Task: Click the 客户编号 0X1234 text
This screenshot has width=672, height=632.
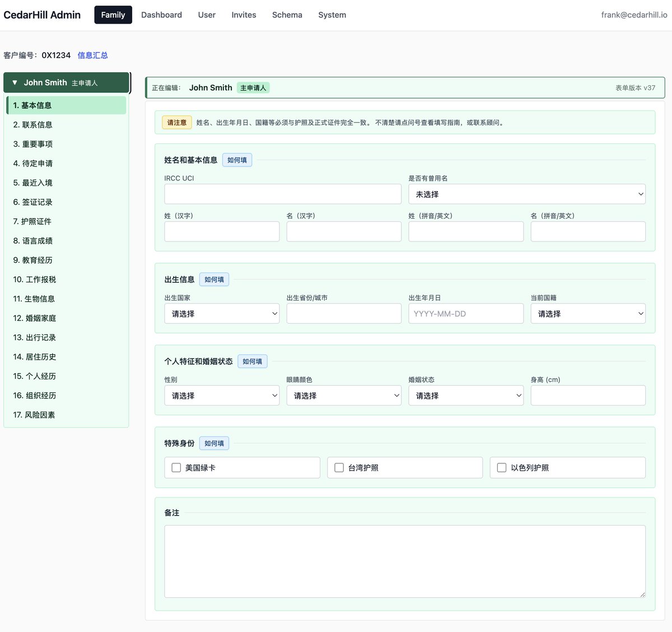Action: point(37,55)
